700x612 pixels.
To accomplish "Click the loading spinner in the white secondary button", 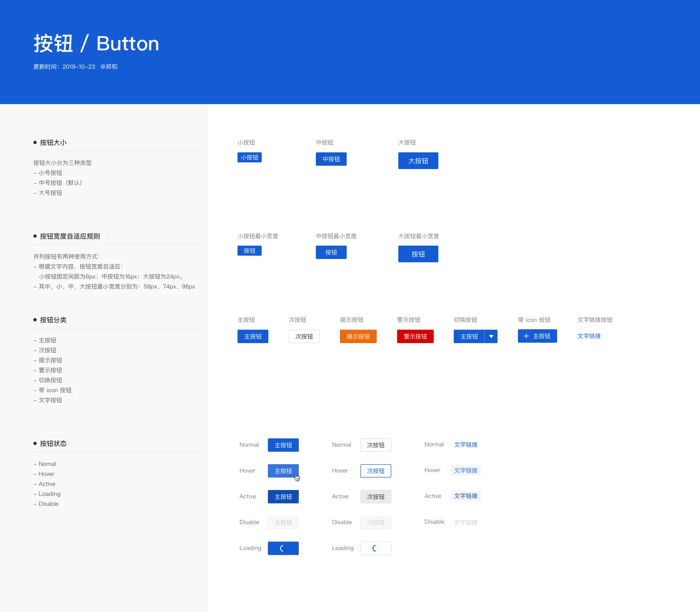I will (x=375, y=548).
